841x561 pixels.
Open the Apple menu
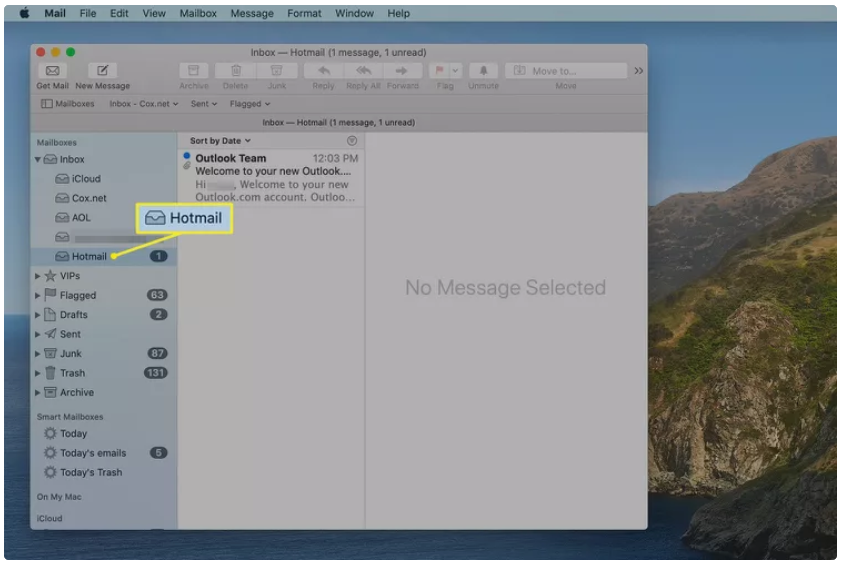point(24,13)
